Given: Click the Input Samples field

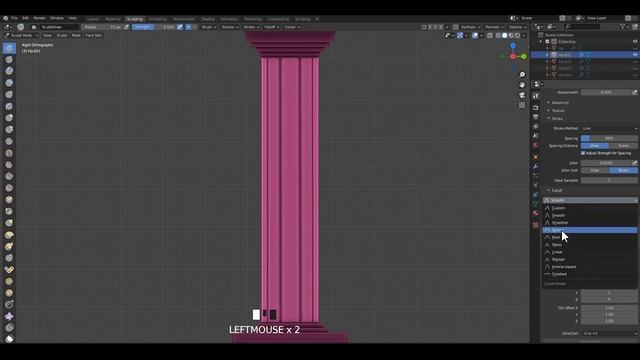Looking at the screenshot, I should click(609, 180).
